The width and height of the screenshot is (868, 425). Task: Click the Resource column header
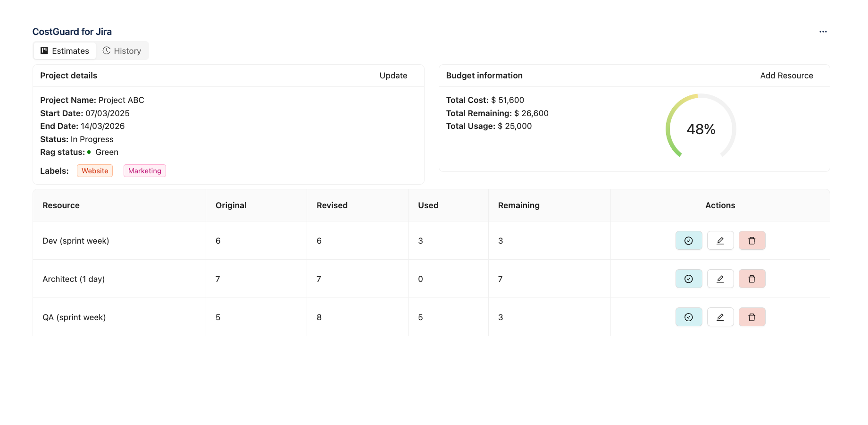[x=61, y=205]
